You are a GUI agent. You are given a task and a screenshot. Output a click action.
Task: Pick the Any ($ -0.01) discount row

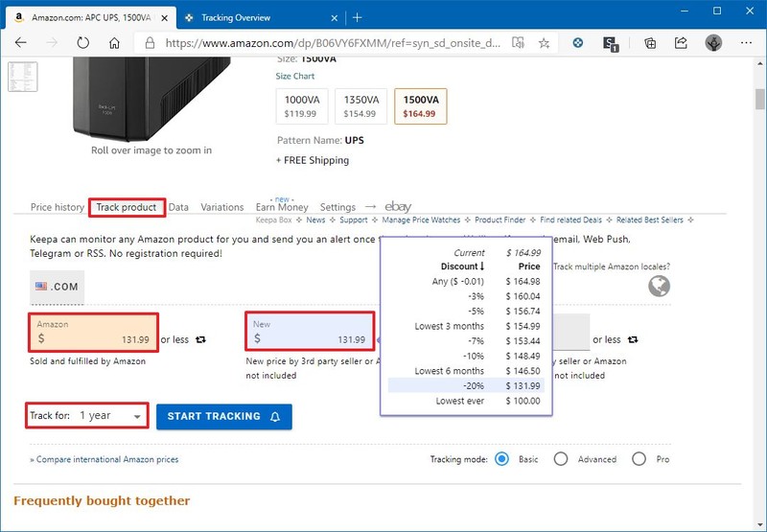point(466,281)
